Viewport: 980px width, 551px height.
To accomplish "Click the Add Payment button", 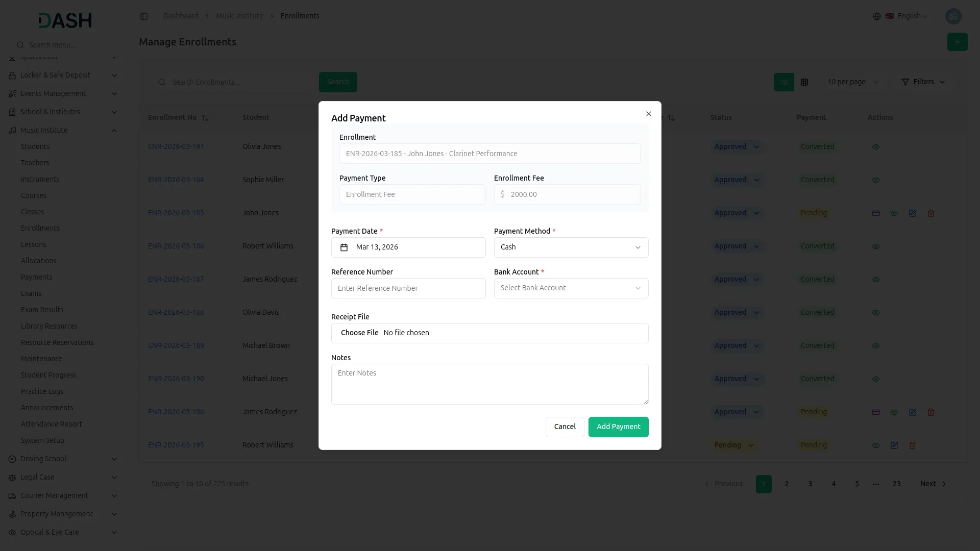I will coord(618,427).
